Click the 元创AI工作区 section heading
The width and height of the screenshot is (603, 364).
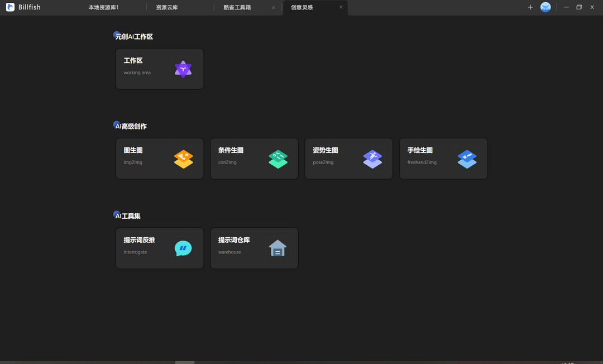133,36
